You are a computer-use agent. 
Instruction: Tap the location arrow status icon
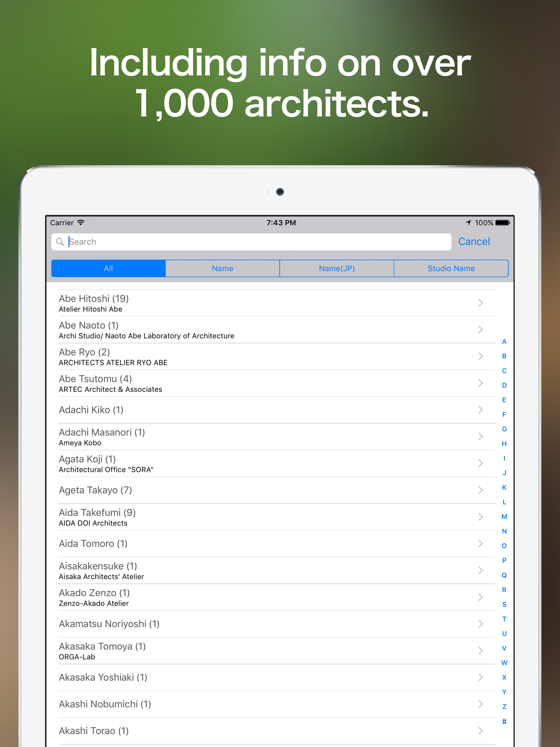468,223
